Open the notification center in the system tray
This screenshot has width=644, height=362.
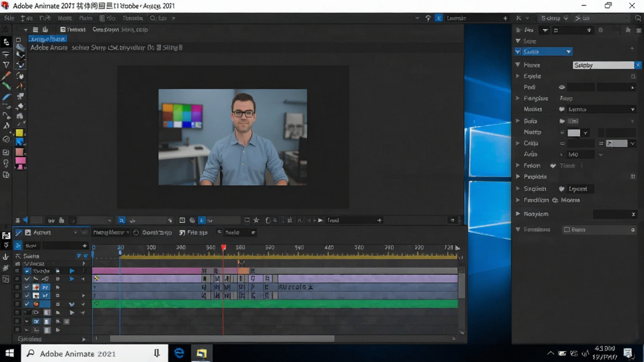(x=628, y=353)
